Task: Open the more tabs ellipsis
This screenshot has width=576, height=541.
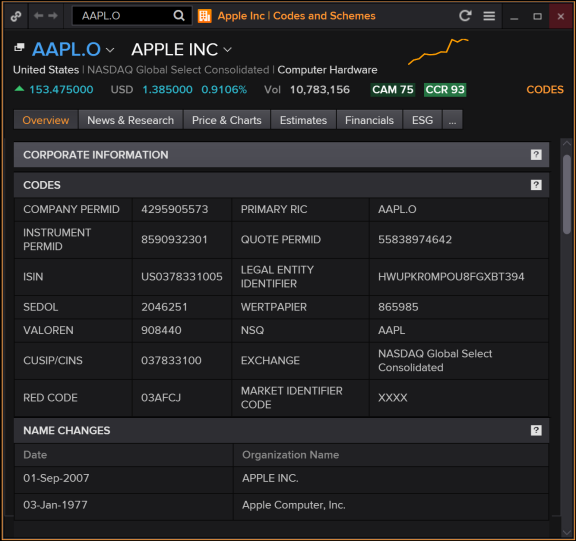Action: point(452,120)
